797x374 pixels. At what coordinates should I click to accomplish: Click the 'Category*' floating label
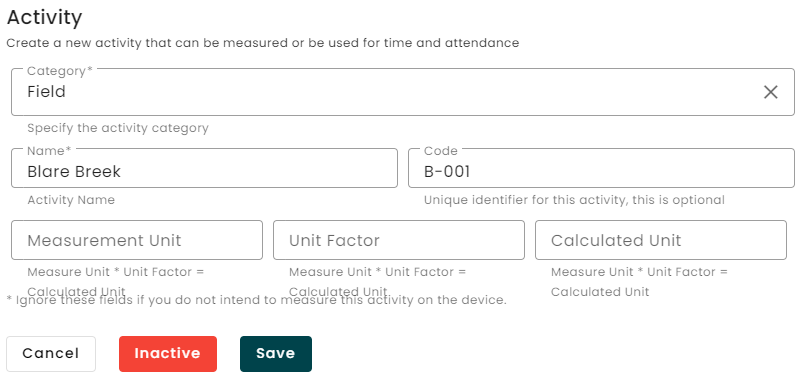(x=60, y=71)
